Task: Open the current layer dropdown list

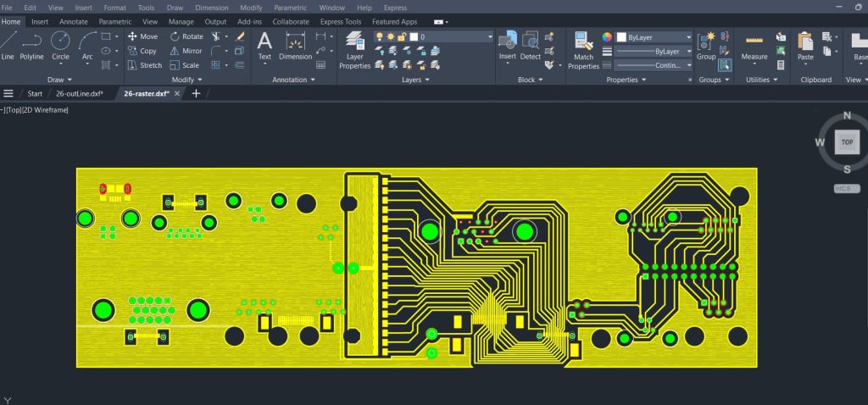Action: pos(489,37)
